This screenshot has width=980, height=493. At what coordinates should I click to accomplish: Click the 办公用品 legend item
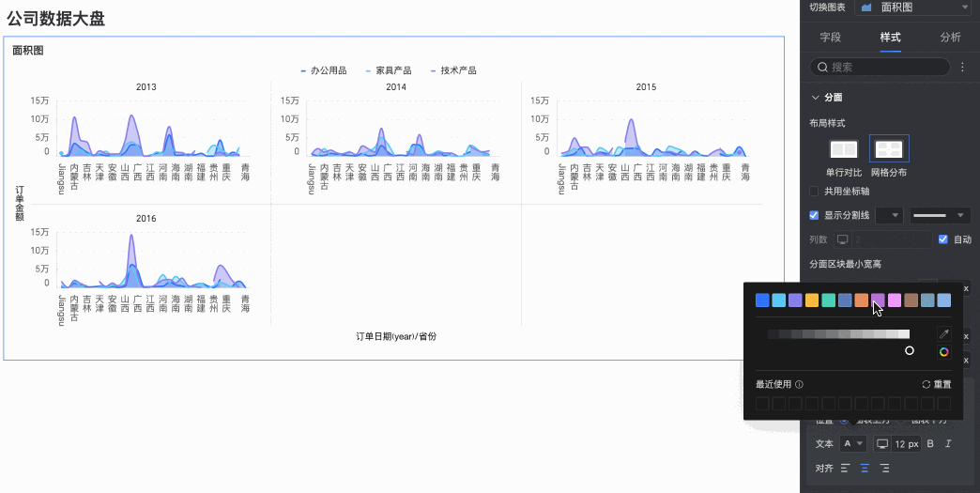click(x=323, y=70)
